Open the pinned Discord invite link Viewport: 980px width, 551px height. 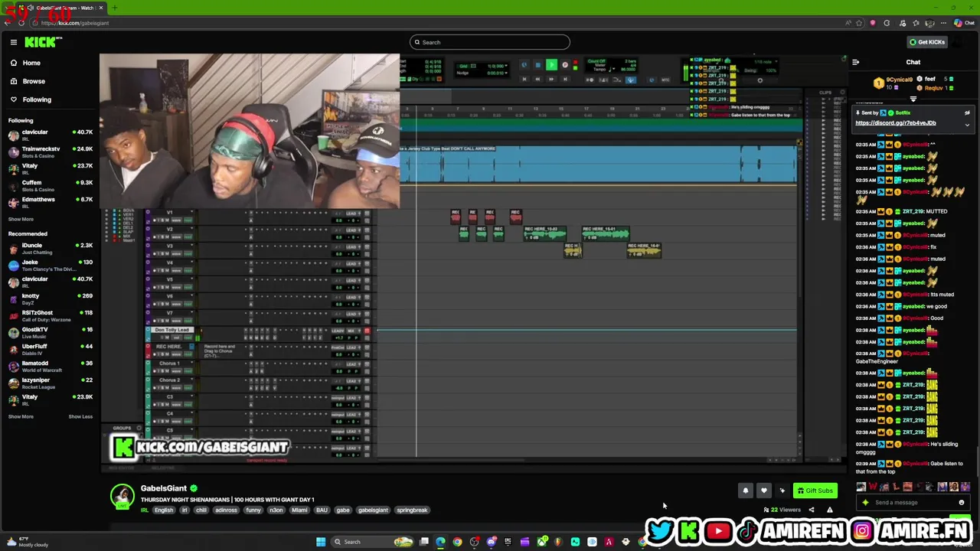point(895,122)
